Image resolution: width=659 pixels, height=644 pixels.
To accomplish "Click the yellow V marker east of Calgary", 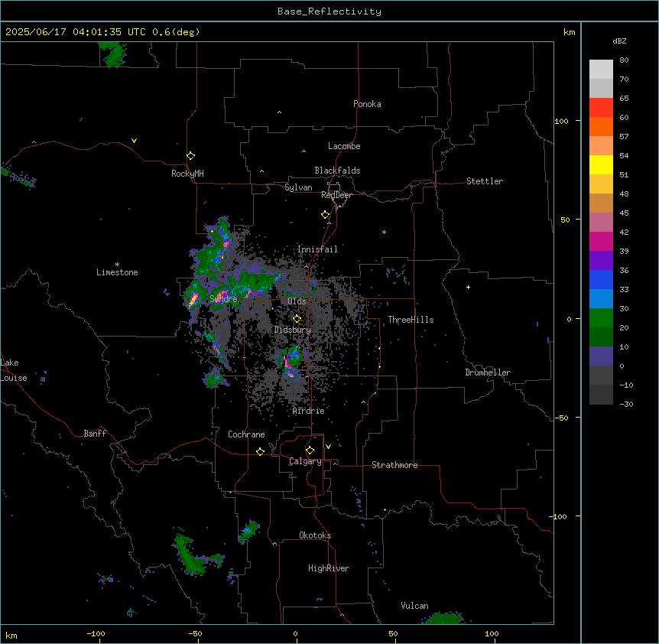I will [x=328, y=447].
